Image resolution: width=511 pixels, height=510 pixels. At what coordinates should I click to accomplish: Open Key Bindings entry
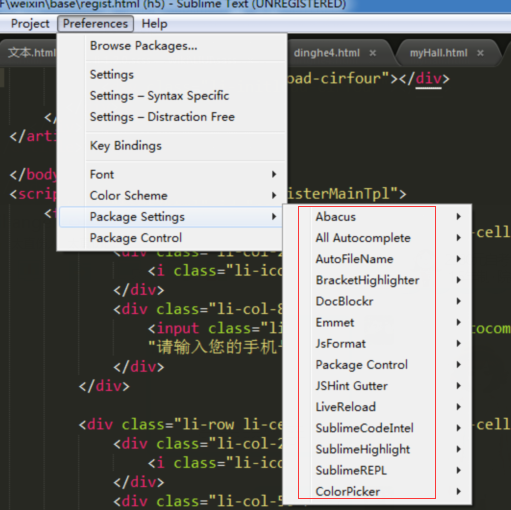pos(172,146)
